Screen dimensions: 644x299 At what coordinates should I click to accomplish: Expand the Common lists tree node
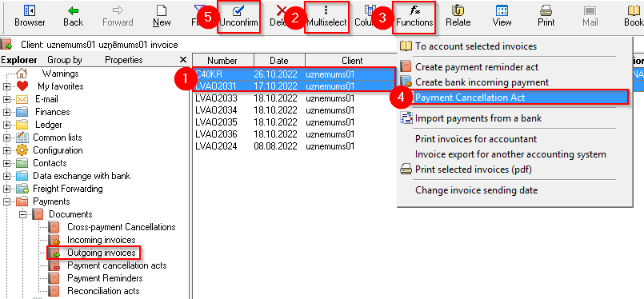click(x=6, y=138)
